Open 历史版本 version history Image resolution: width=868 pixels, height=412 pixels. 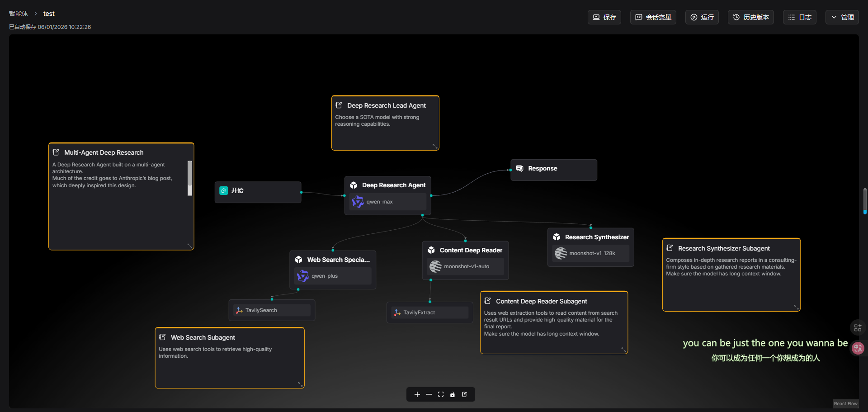click(x=750, y=17)
